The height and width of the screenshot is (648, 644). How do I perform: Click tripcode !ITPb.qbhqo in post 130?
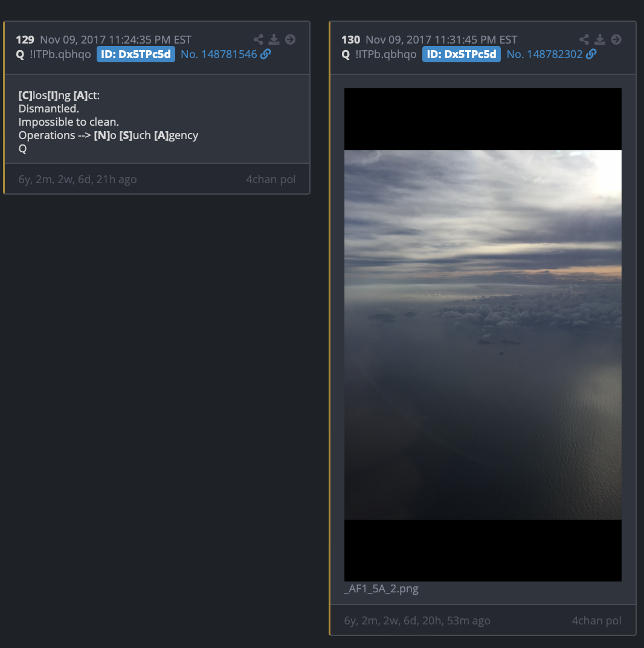pos(386,54)
